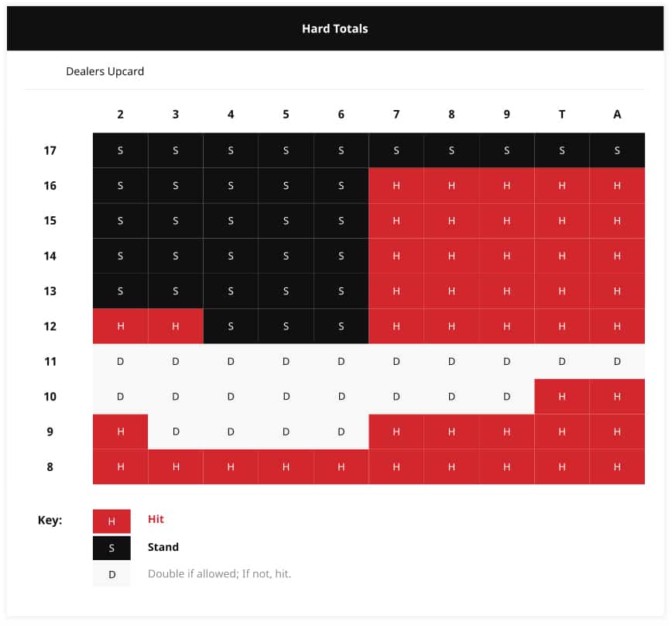The height and width of the screenshot is (626, 672).
Task: Click the black Stand key swatch
Action: click(111, 548)
